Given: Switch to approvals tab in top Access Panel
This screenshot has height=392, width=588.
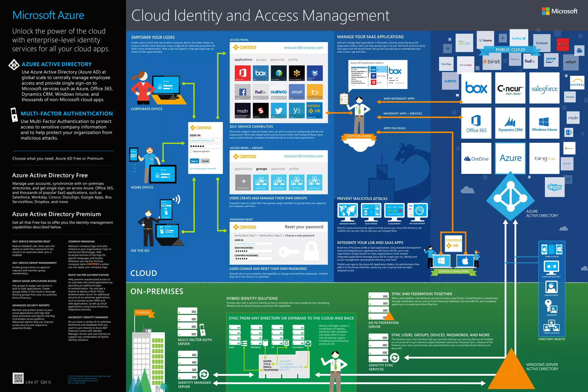Looking at the screenshot, I should tap(277, 60).
